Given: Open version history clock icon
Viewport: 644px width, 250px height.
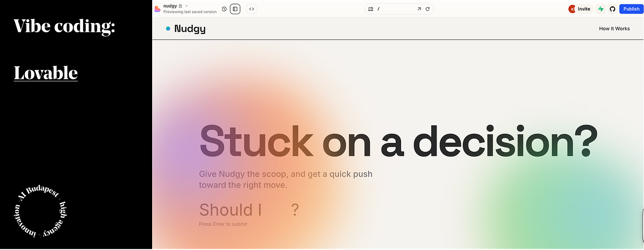Looking at the screenshot, I should click(x=224, y=9).
